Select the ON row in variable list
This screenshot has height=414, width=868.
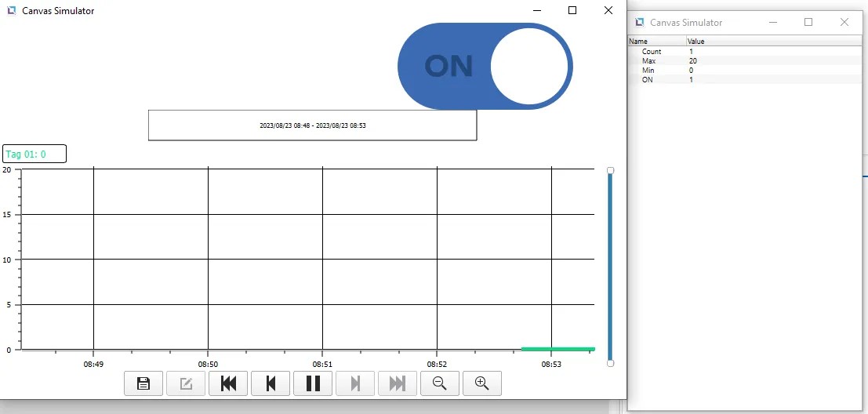647,80
